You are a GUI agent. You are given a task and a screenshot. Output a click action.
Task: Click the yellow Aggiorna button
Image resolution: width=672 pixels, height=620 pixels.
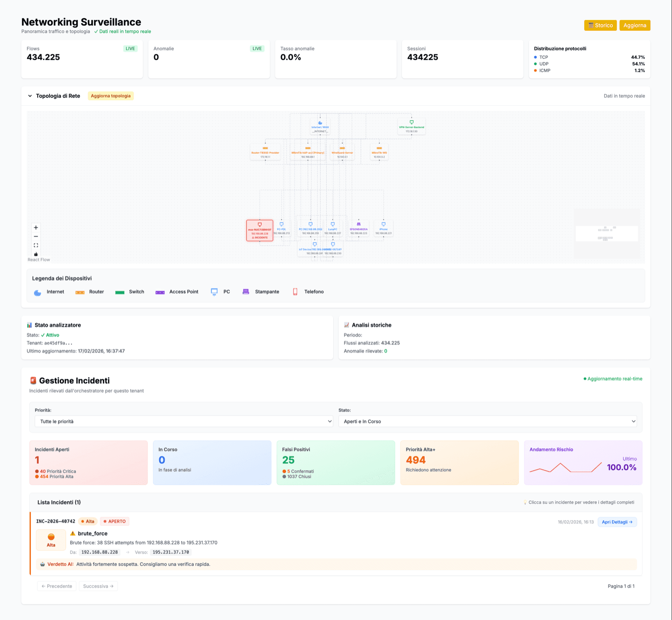pos(635,25)
